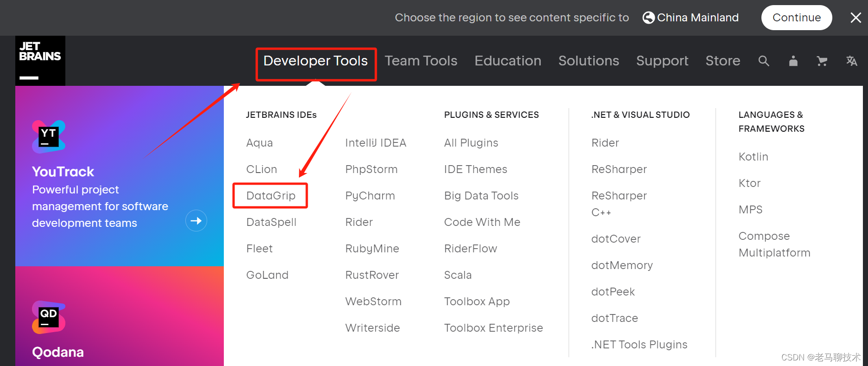Click the JETBRAINS IDEs column heading

click(281, 115)
